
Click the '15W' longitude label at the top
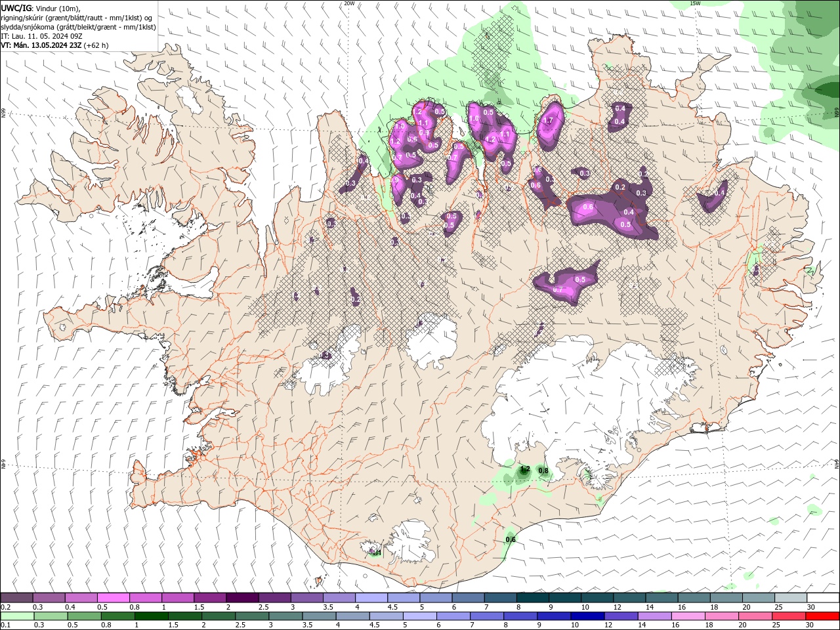click(x=695, y=3)
